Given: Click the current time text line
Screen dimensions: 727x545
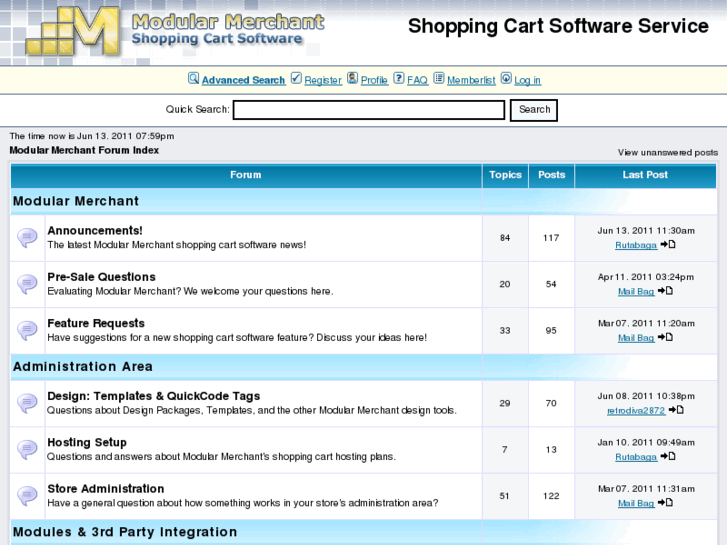Looking at the screenshot, I should 92,136.
